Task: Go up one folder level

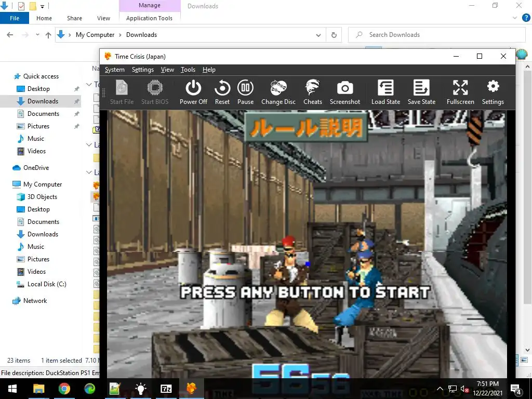Action: [48, 35]
